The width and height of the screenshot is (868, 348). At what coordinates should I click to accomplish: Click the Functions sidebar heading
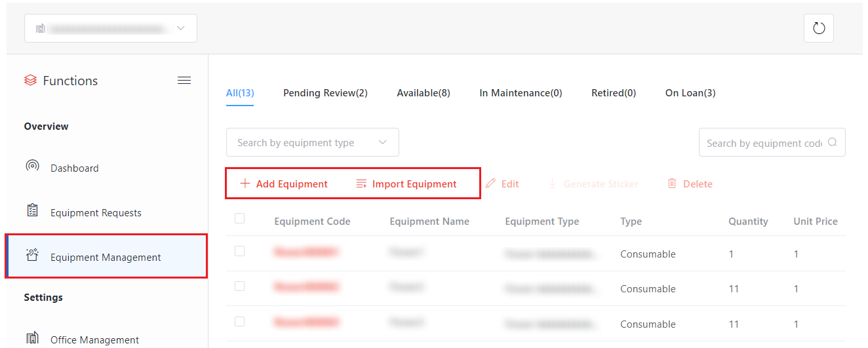click(x=70, y=81)
